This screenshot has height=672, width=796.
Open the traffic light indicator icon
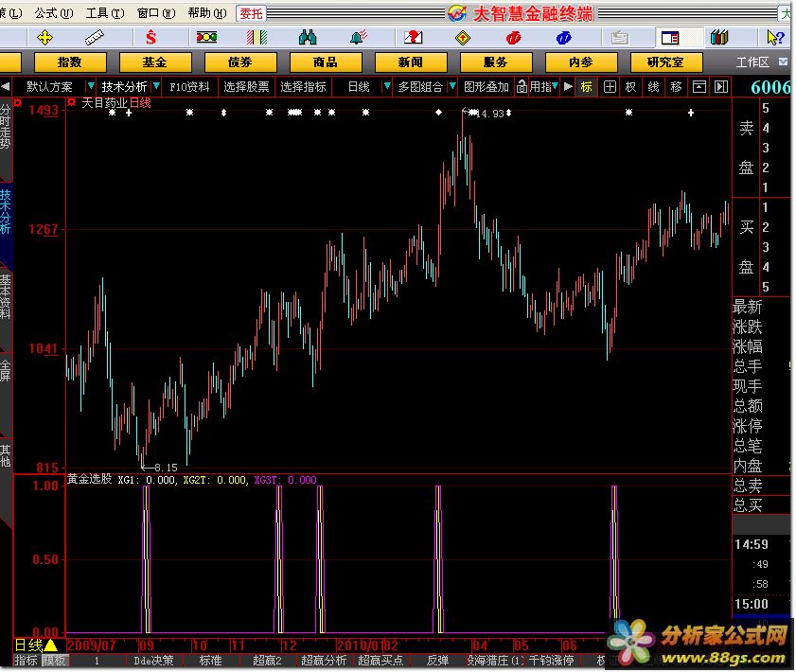[x=206, y=37]
